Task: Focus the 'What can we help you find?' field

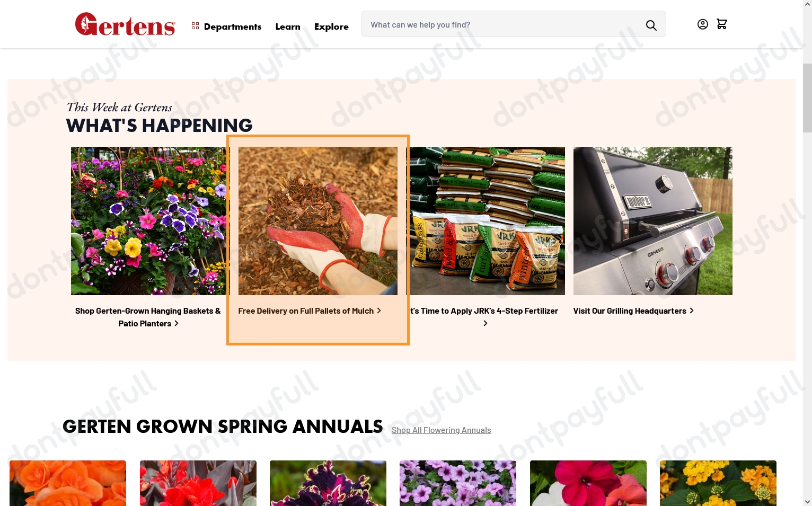Action: (504, 25)
